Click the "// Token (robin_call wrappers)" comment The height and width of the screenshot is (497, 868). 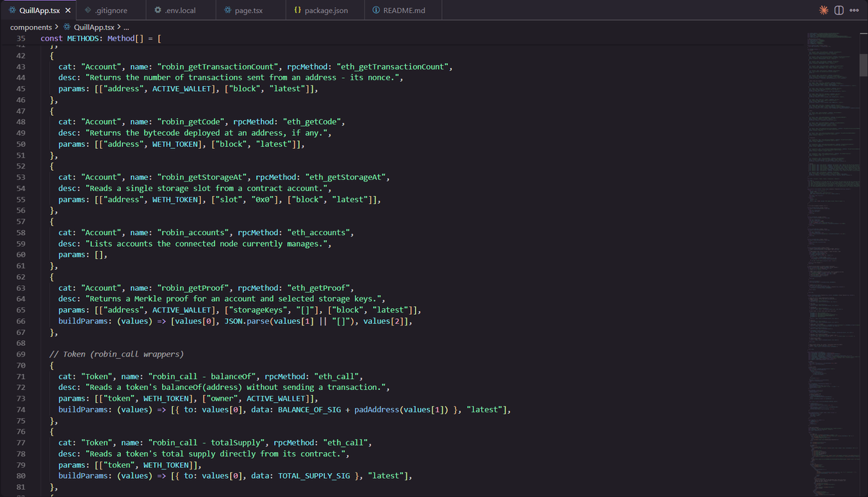116,354
